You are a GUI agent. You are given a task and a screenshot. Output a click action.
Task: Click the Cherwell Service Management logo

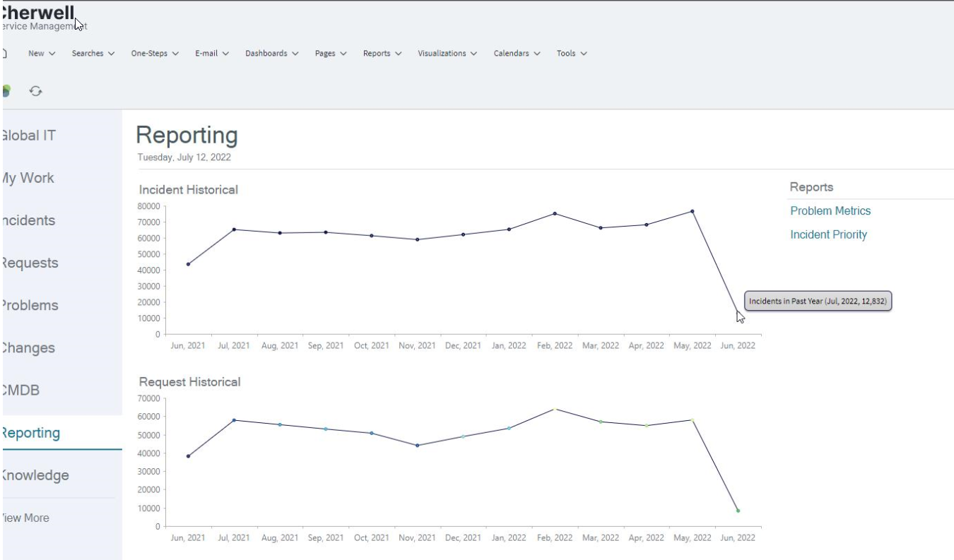35,16
